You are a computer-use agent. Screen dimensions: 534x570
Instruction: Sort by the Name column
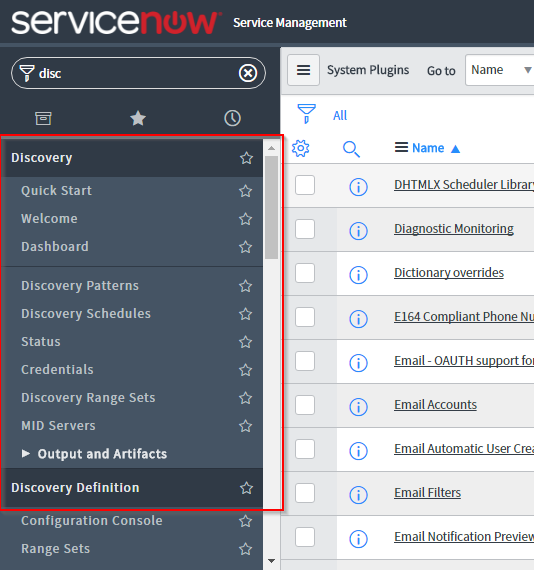click(428, 148)
